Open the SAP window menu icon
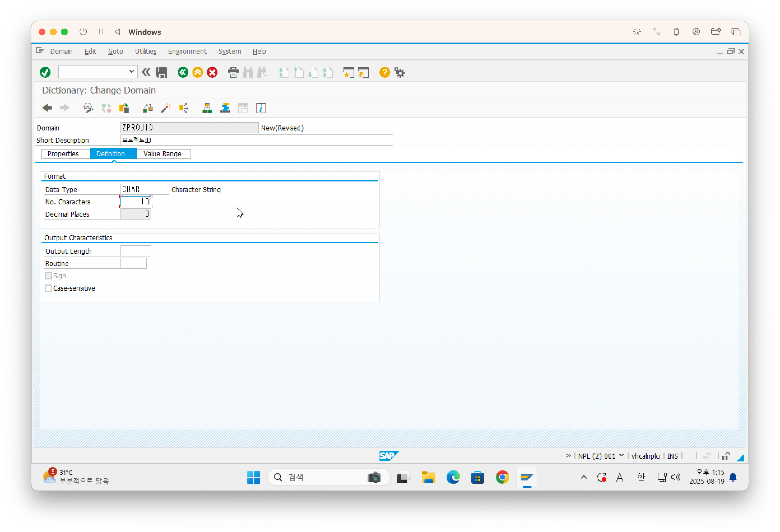This screenshot has height=532, width=780. pos(40,51)
